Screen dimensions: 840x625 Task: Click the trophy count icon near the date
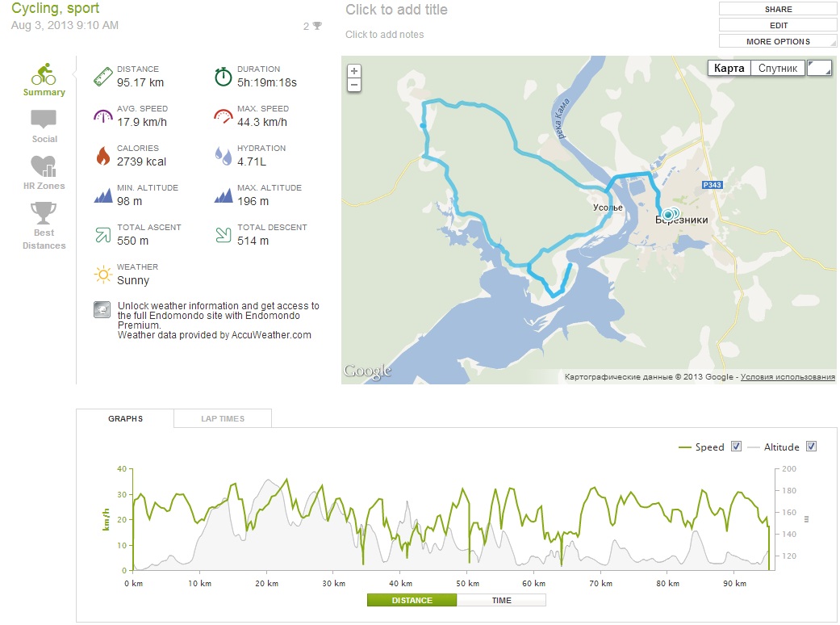pos(317,26)
